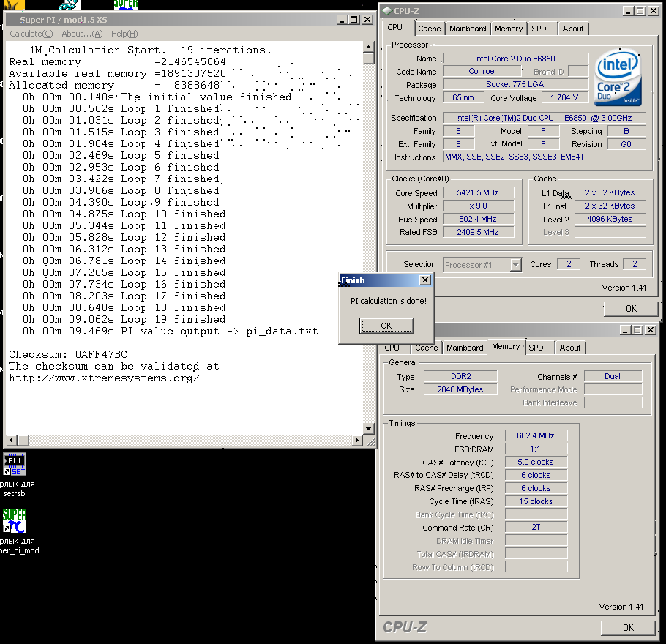
Task: Click the processor name Intel Core 2 Duo E6850
Action: click(x=515, y=59)
